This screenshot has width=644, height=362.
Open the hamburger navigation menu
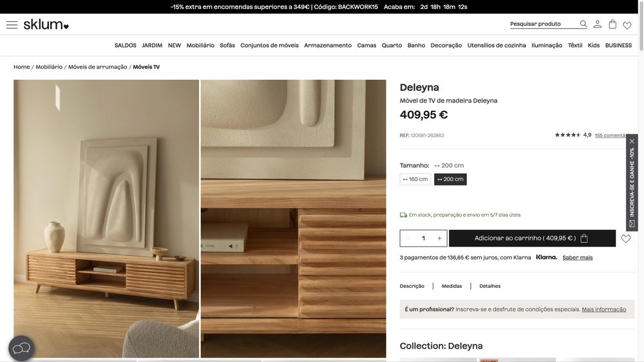pyautogui.click(x=12, y=24)
